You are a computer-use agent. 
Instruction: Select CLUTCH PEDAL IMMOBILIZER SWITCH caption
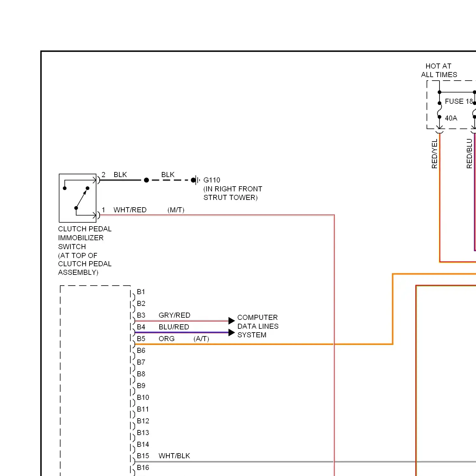click(x=85, y=251)
